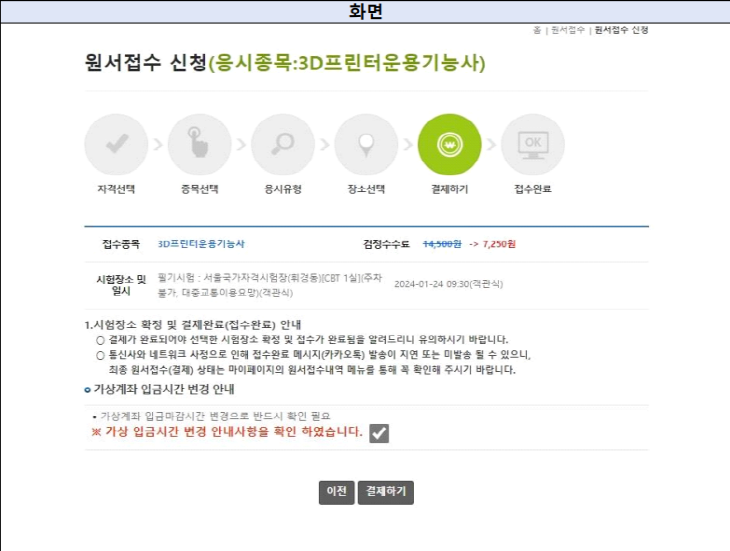The height and width of the screenshot is (551, 730).
Task: Click the 1.시험장소 확정 및 결제완료 안내 heading
Action: tap(193, 324)
